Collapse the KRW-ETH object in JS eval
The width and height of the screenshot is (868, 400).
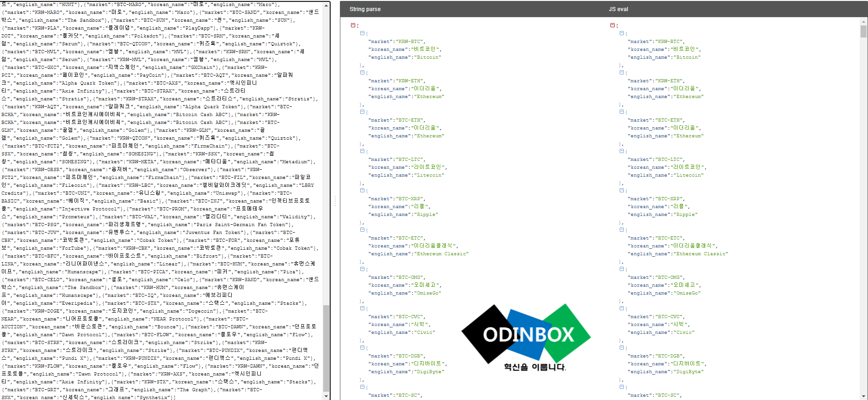point(622,73)
